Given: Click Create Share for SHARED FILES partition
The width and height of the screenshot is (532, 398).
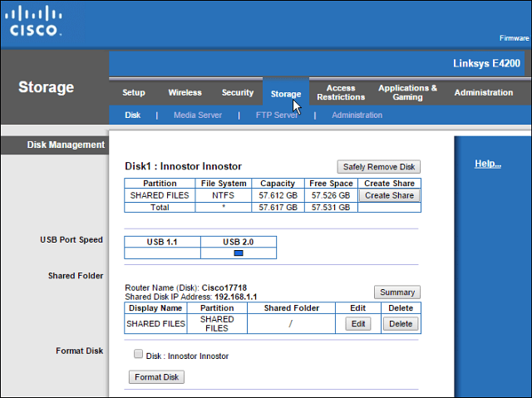Looking at the screenshot, I should (x=389, y=195).
